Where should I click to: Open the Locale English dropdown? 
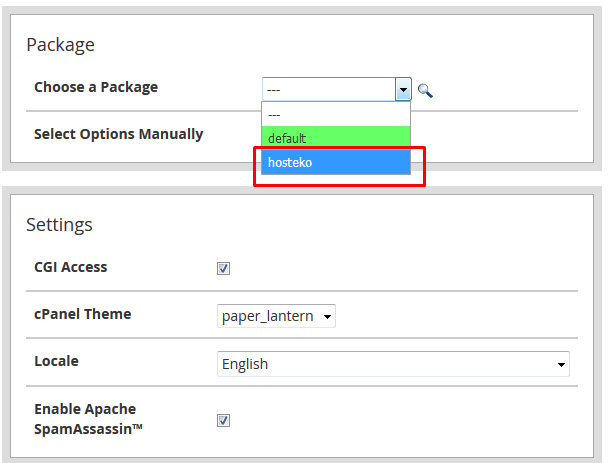[393, 364]
